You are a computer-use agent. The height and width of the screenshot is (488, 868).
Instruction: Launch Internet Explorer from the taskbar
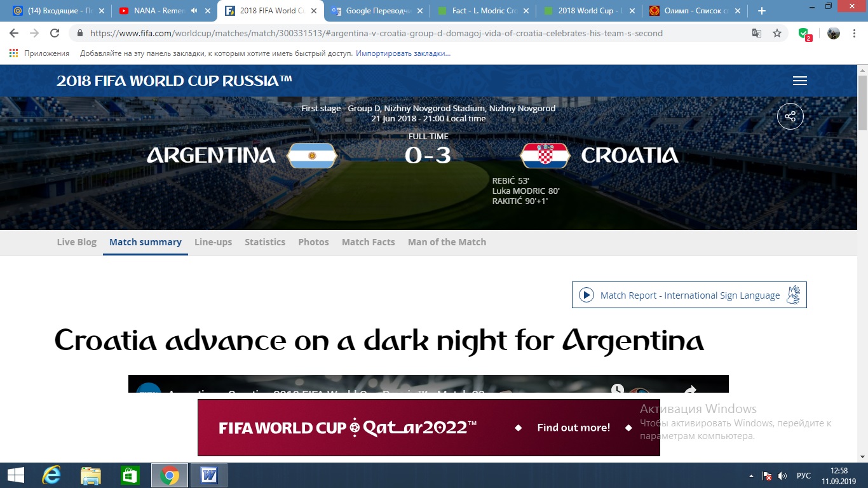point(51,475)
